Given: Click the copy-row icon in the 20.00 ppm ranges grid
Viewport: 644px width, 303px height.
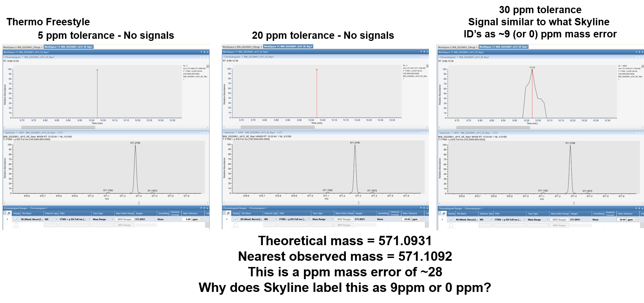Looking at the screenshot, I should click(228, 213).
